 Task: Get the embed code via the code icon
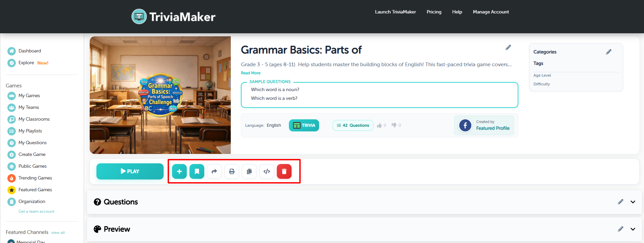[x=267, y=171]
